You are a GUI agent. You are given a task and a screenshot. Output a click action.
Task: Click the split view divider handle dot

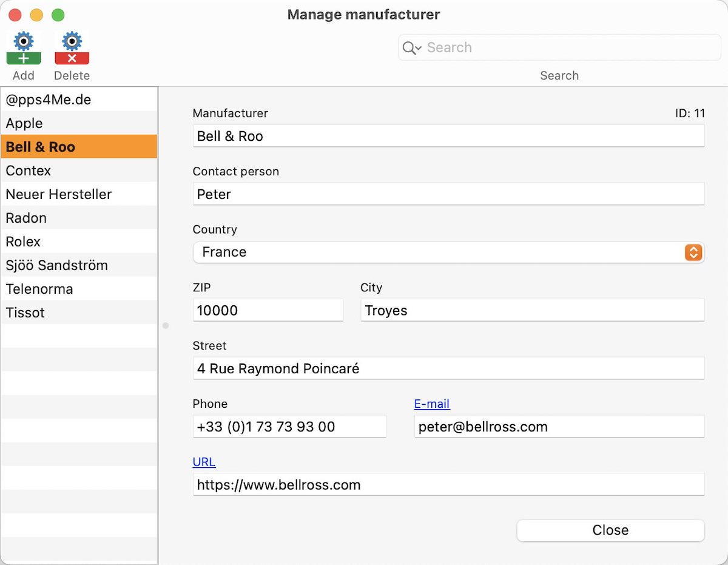[x=166, y=326]
